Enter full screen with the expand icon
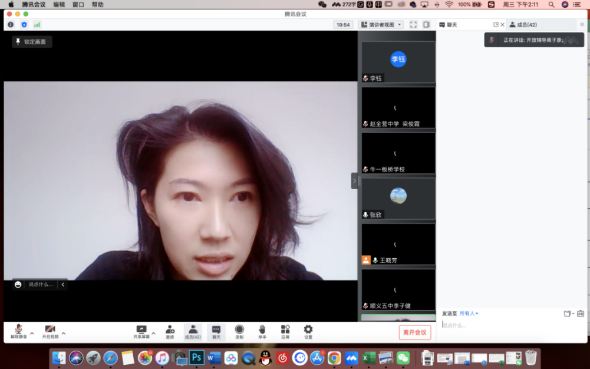590x369 pixels. (413, 25)
